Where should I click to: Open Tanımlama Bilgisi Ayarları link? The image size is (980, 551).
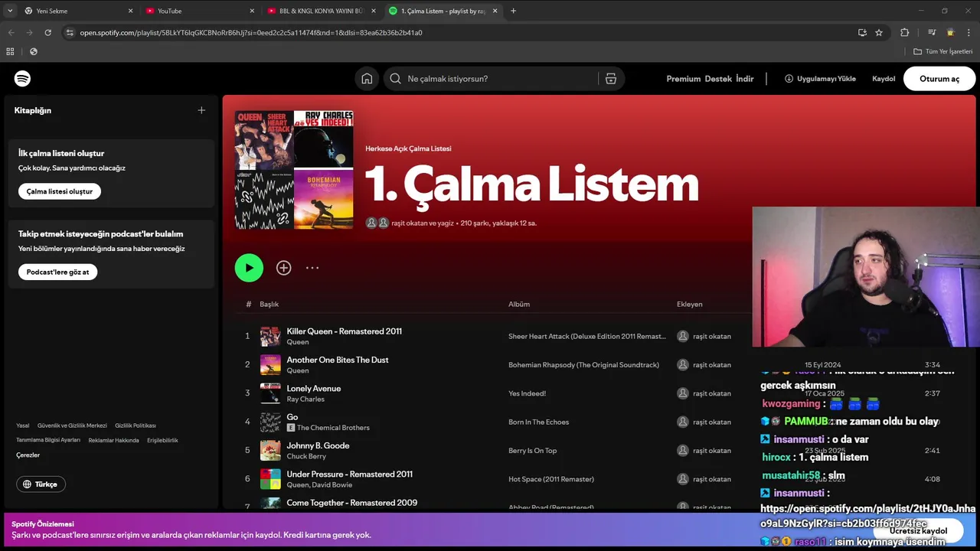point(48,441)
